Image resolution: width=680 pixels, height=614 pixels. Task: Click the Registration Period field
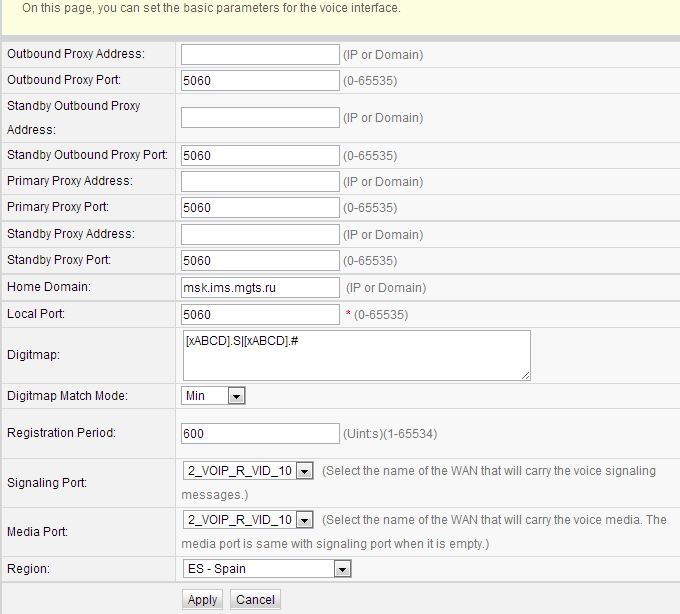260,433
